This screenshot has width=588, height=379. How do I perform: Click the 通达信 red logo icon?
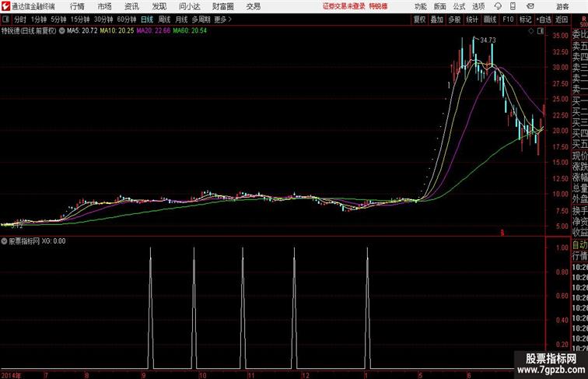[x=5, y=6]
